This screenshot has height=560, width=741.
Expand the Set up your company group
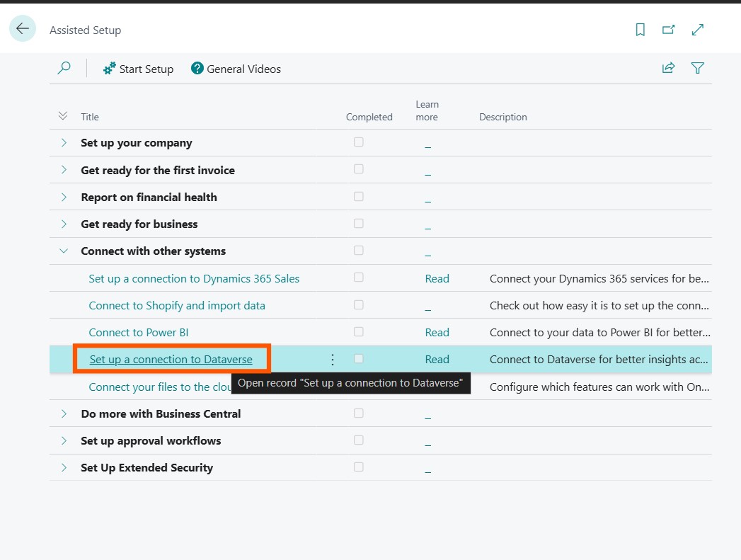click(64, 143)
